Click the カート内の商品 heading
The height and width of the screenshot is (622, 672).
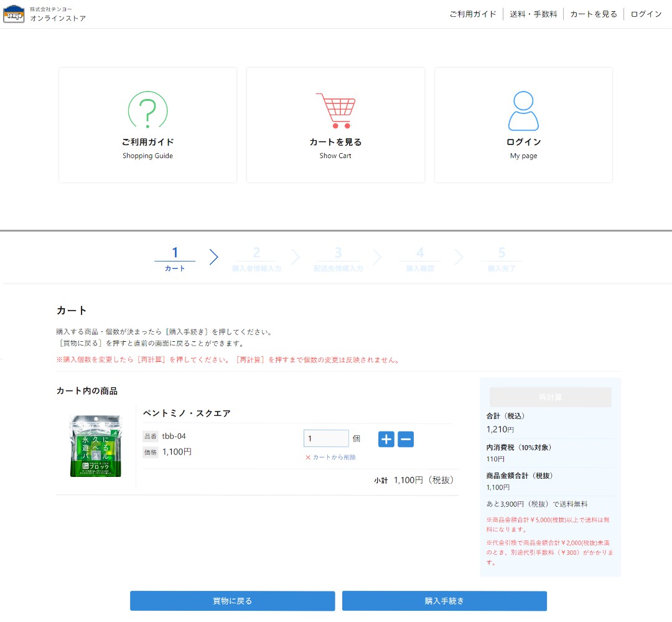[87, 391]
